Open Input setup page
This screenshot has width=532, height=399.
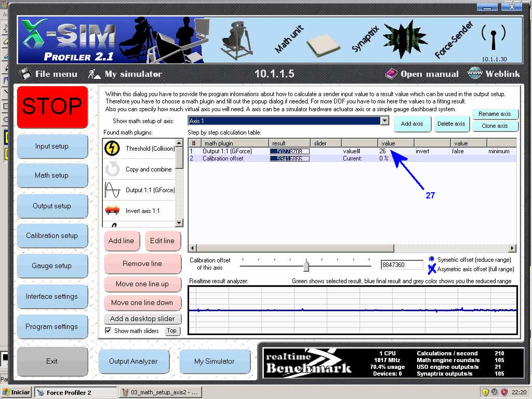click(52, 146)
